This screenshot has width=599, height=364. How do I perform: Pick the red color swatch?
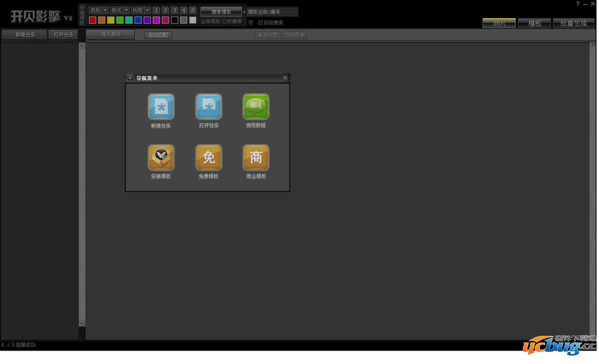click(92, 20)
